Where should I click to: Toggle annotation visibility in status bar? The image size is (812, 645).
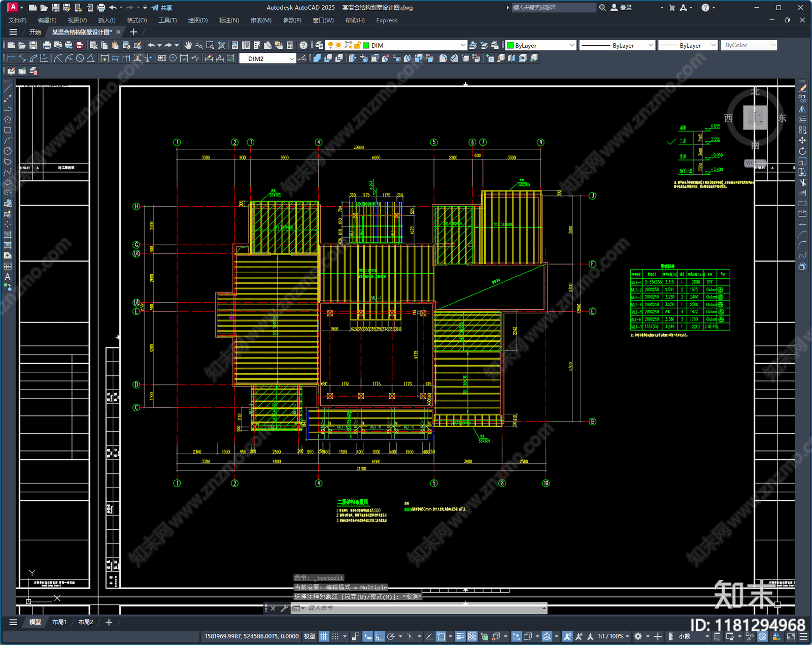coord(567,636)
